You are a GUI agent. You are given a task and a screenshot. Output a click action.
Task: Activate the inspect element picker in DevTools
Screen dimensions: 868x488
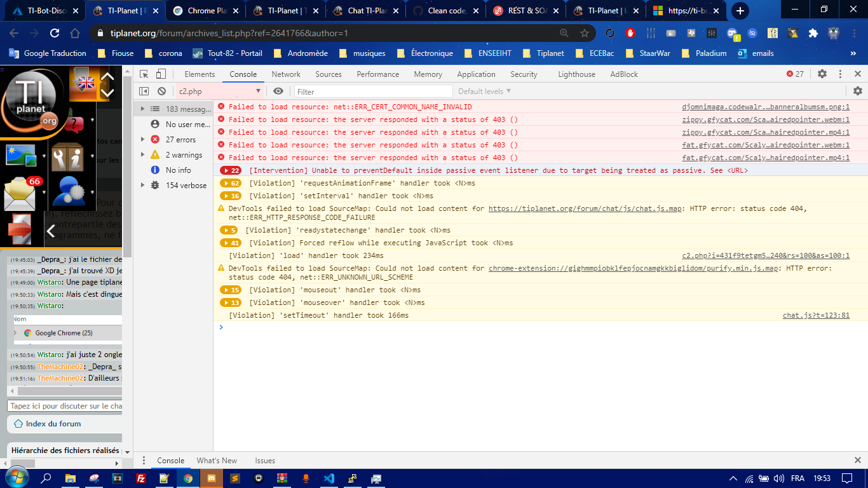144,74
